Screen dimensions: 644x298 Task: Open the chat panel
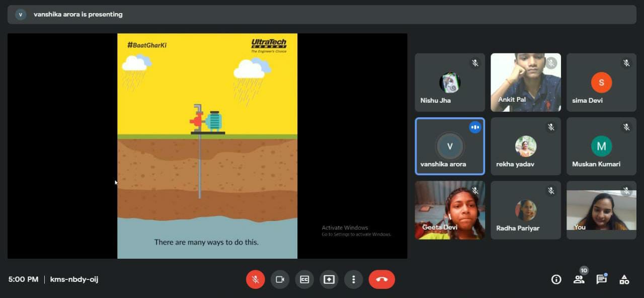pos(601,279)
